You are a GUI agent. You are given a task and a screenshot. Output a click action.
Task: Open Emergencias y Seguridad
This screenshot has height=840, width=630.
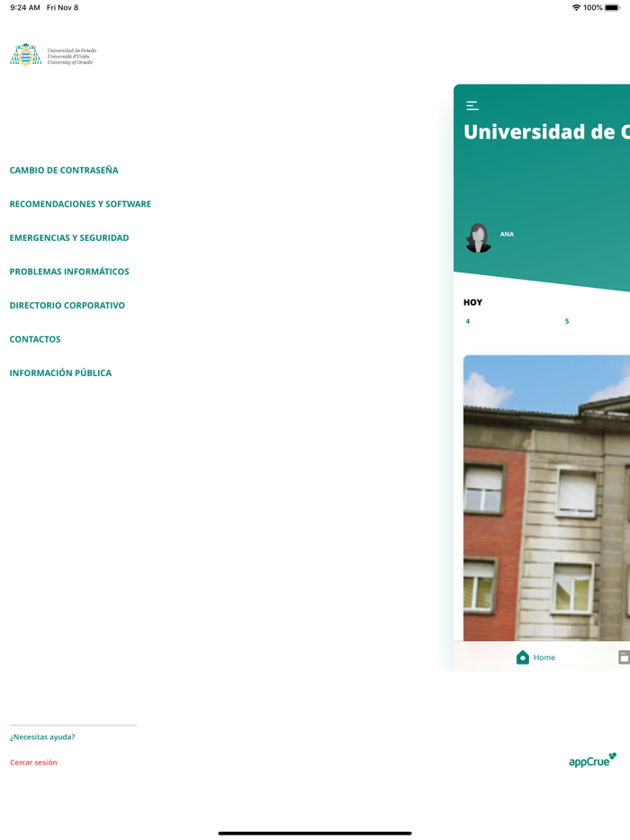pos(69,237)
